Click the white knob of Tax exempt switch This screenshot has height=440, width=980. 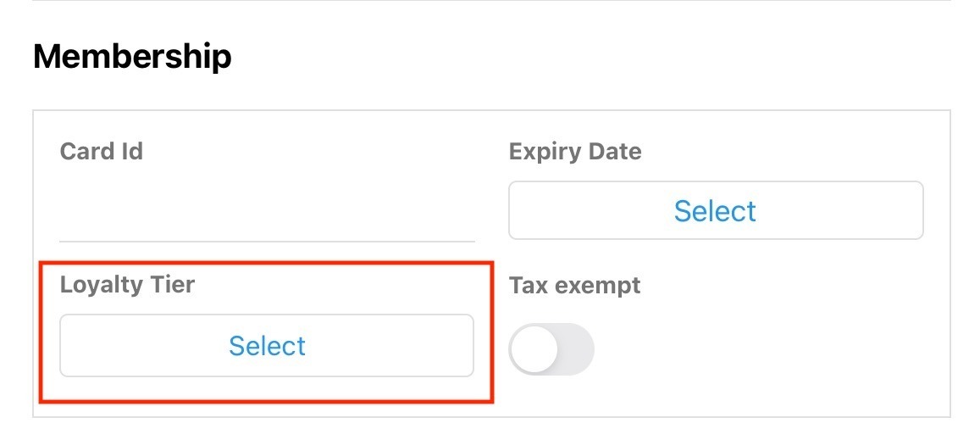(534, 348)
